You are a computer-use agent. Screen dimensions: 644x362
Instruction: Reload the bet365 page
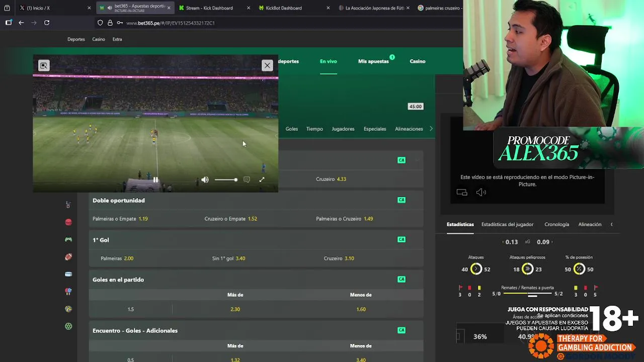47,23
